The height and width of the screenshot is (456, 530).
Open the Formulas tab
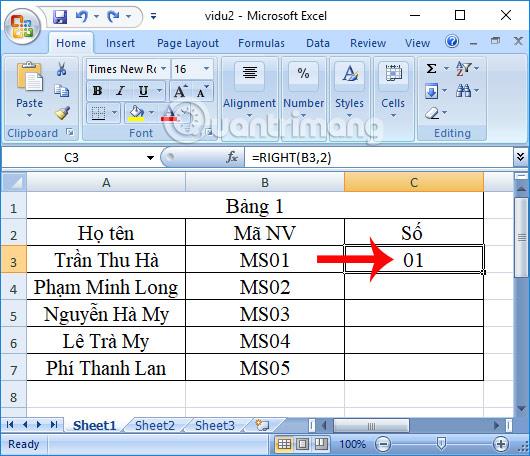tap(261, 43)
